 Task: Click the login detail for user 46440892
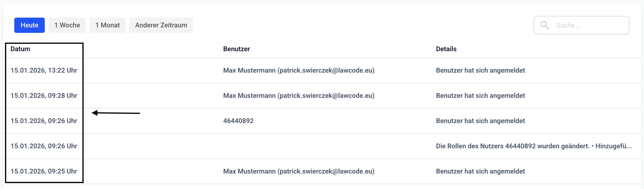click(x=480, y=121)
